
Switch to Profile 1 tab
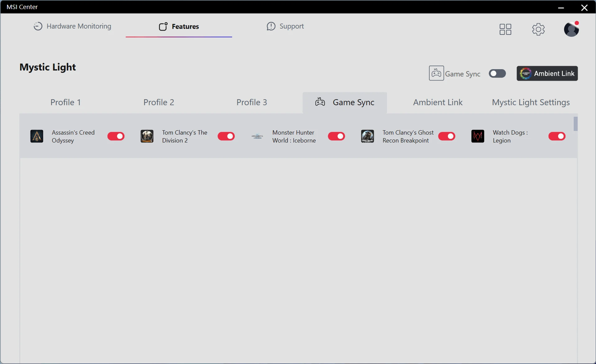click(65, 102)
